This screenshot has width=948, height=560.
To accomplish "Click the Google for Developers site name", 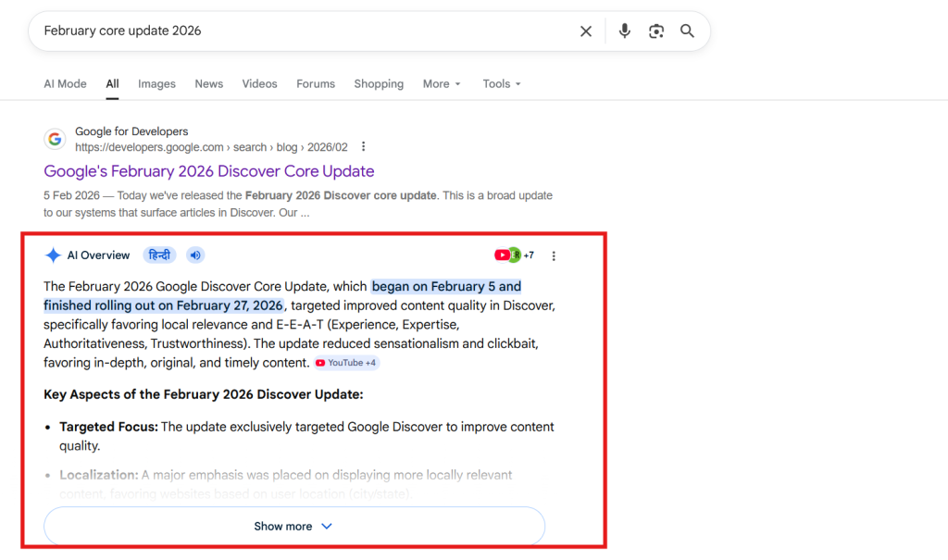I will pyautogui.click(x=131, y=131).
